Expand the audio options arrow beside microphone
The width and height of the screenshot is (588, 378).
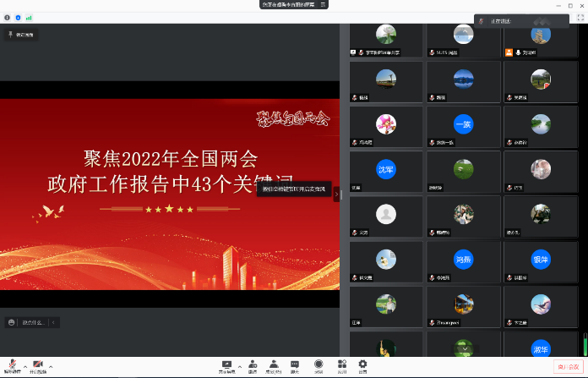point(25,366)
